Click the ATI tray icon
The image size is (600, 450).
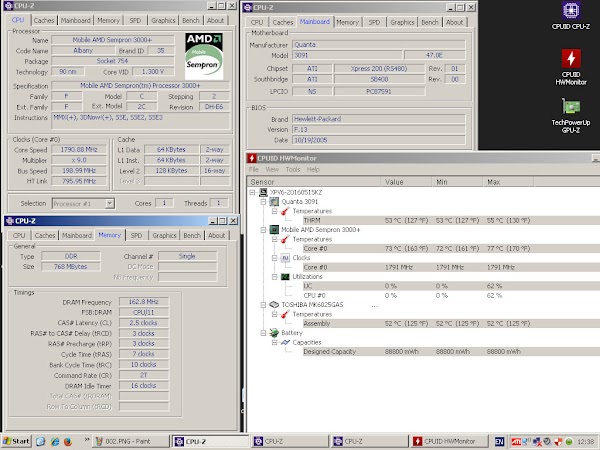pyautogui.click(x=516, y=442)
